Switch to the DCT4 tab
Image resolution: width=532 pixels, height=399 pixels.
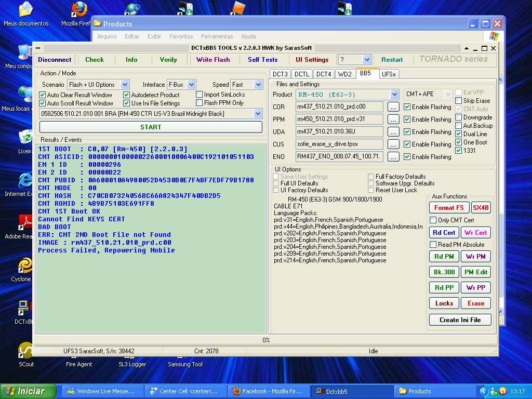coord(324,74)
